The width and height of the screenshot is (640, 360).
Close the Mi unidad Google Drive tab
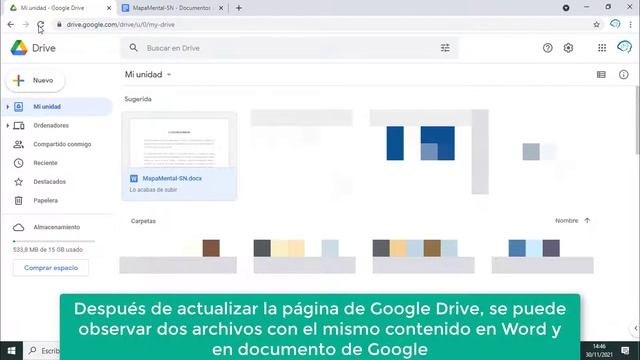pyautogui.click(x=109, y=8)
